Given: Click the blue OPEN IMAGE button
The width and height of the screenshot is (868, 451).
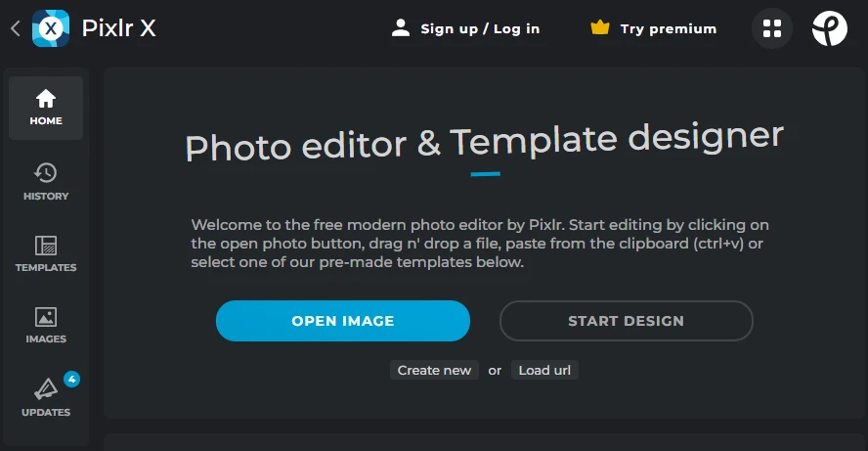Looking at the screenshot, I should (343, 321).
